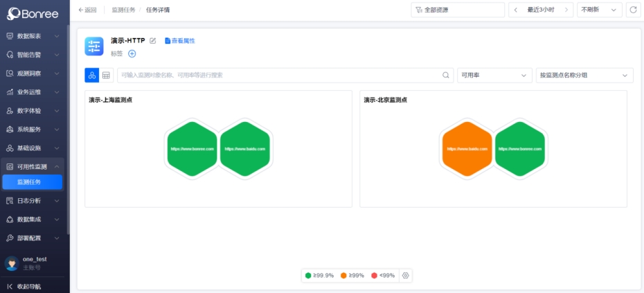Click the search magnifier icon
644x293 pixels.
(x=446, y=75)
